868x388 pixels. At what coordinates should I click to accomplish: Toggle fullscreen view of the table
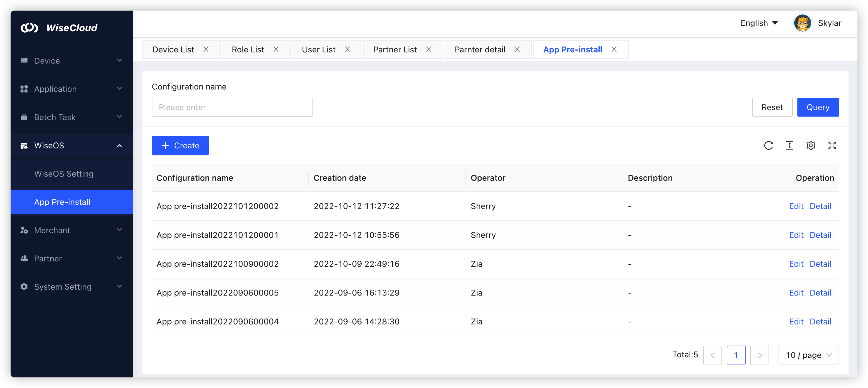tap(832, 145)
